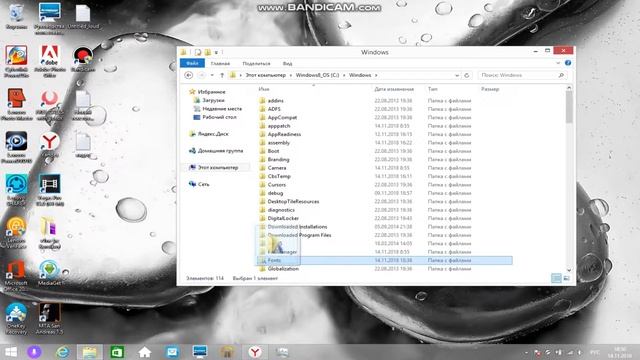Select the diagnostics folder
This screenshot has height=360, width=640.
coord(281,210)
